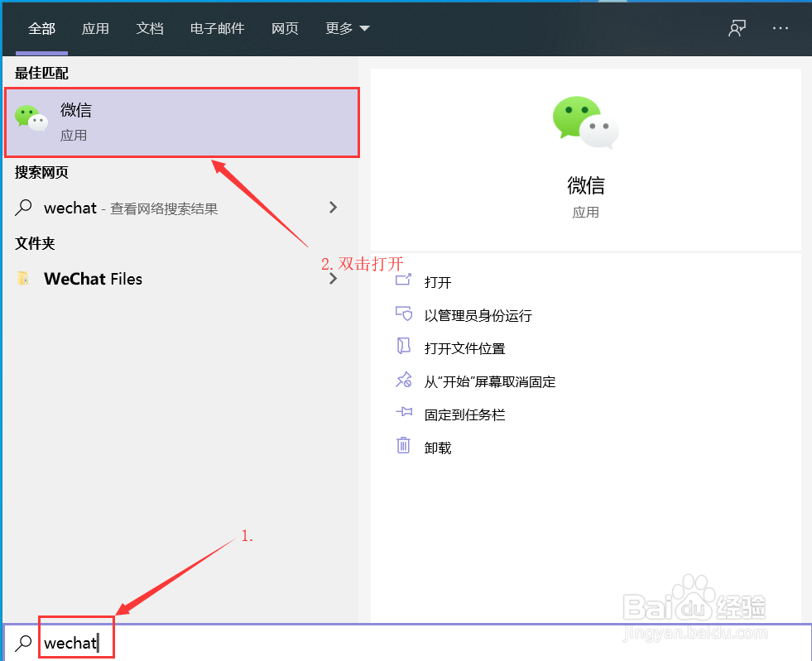The height and width of the screenshot is (661, 812).
Task: Expand the wechat web search chevron
Action: (x=333, y=208)
